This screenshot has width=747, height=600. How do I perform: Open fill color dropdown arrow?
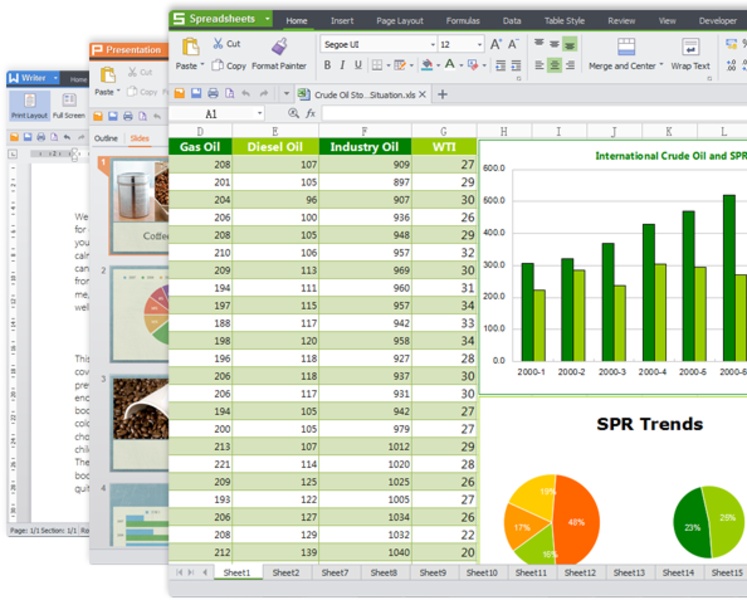(x=438, y=66)
